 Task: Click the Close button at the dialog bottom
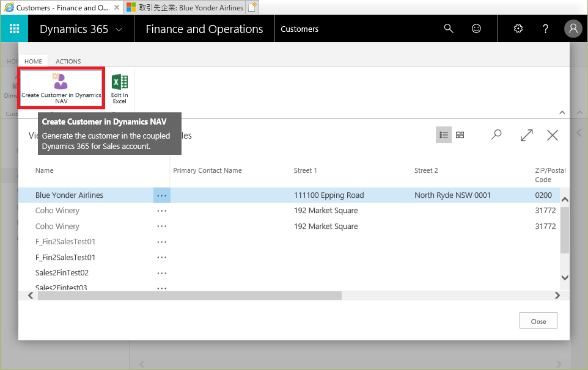538,321
